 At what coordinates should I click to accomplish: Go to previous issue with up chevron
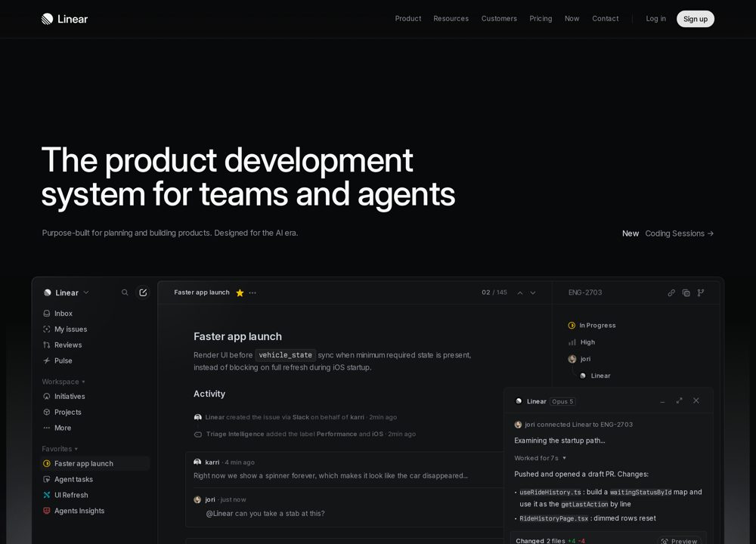coord(520,293)
